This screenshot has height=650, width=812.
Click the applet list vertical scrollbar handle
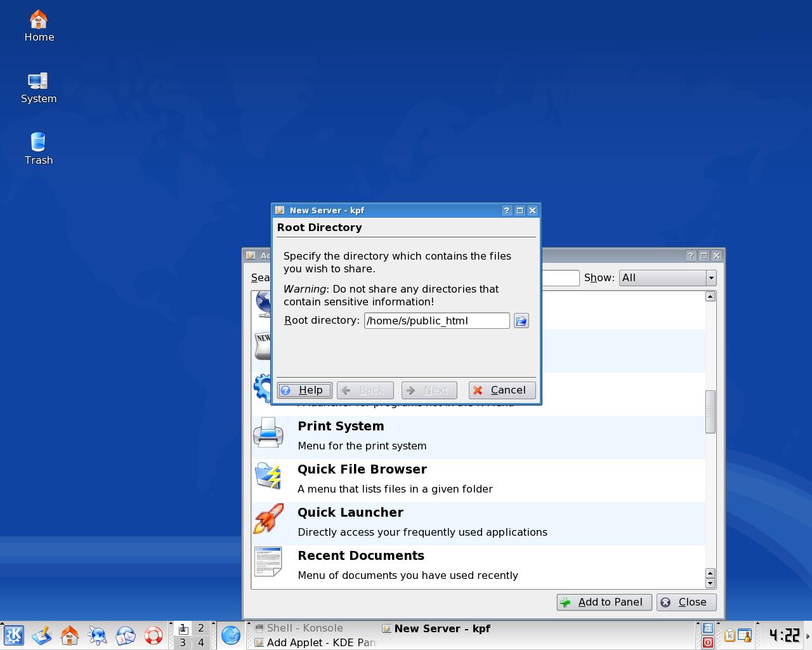[x=710, y=412]
